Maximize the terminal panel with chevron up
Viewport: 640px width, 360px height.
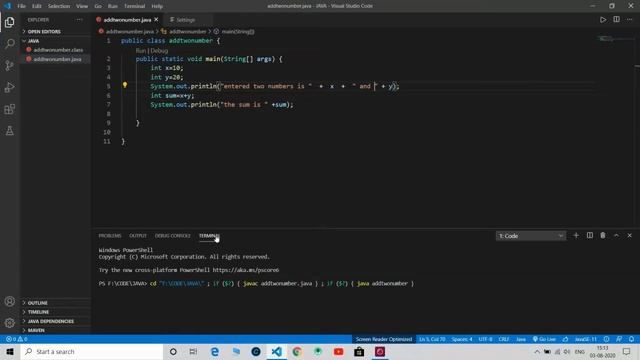tap(616, 236)
